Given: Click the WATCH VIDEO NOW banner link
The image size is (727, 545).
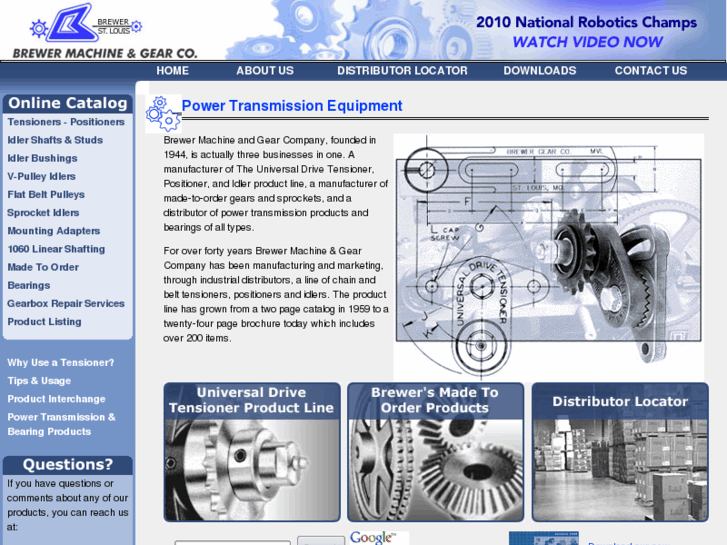Looking at the screenshot, I should click(587, 42).
